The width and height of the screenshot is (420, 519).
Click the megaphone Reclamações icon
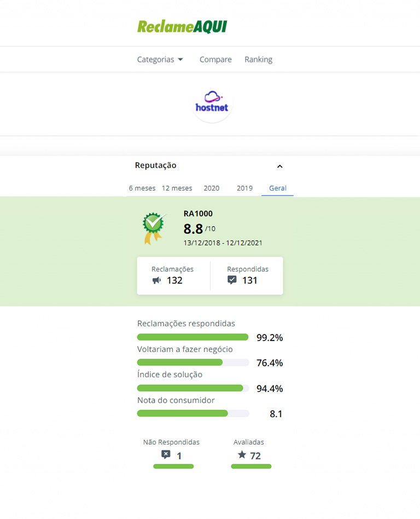pos(156,280)
